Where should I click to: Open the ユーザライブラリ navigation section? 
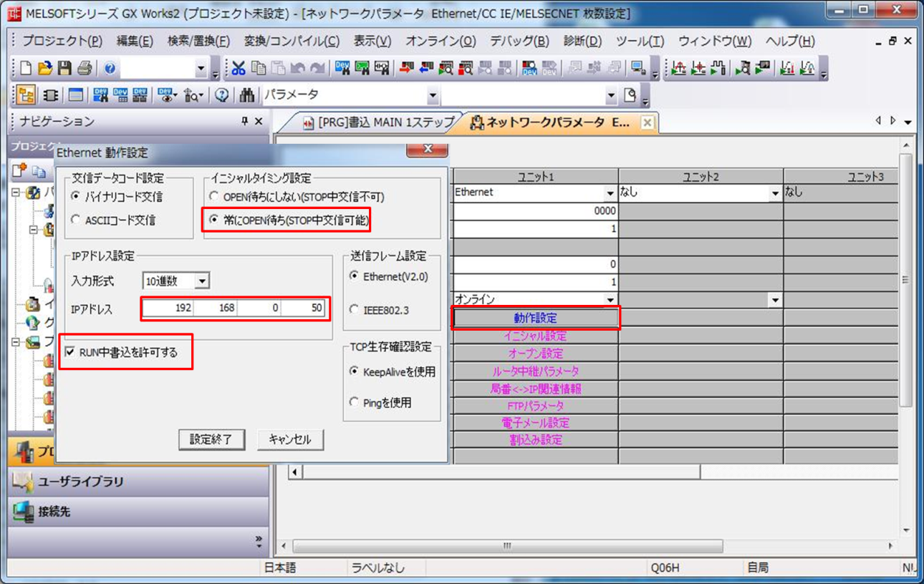[138, 481]
